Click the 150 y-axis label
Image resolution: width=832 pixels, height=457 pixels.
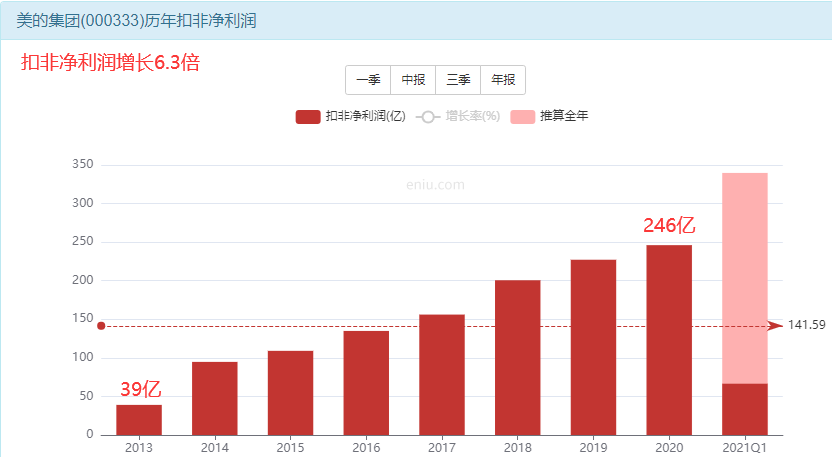(83, 318)
